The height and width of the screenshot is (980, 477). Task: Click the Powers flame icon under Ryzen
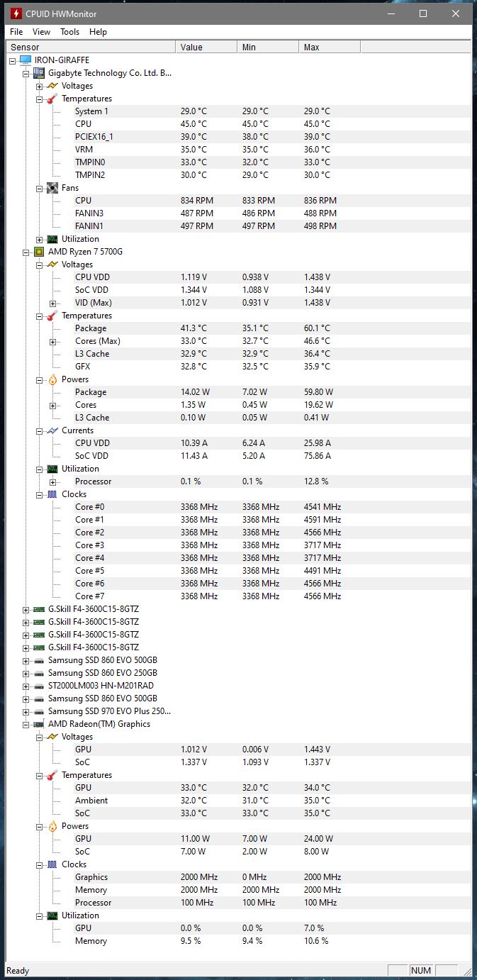52,379
